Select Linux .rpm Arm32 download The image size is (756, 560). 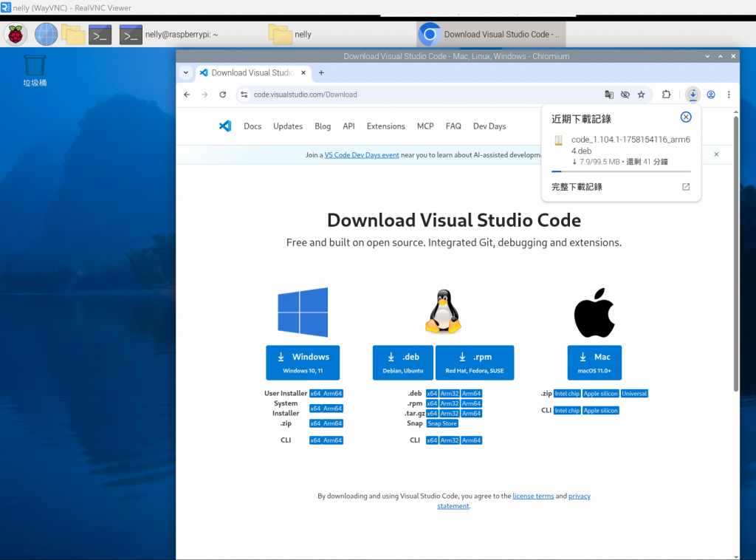[450, 403]
